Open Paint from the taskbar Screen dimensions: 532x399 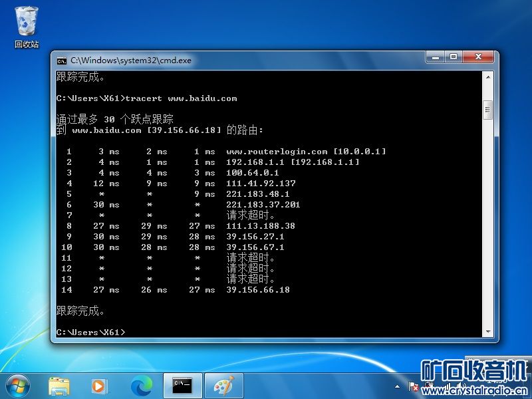tap(224, 386)
